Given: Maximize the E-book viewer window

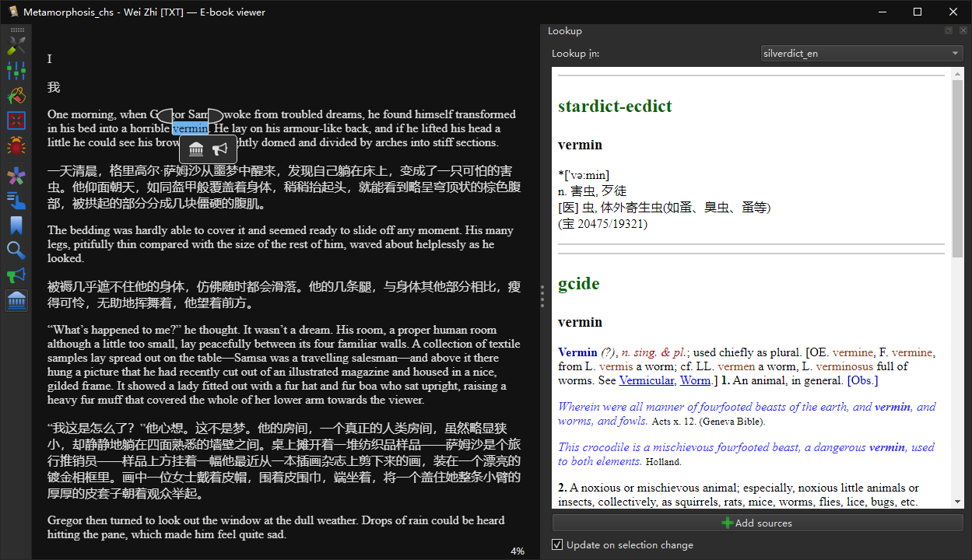Looking at the screenshot, I should 918,12.
